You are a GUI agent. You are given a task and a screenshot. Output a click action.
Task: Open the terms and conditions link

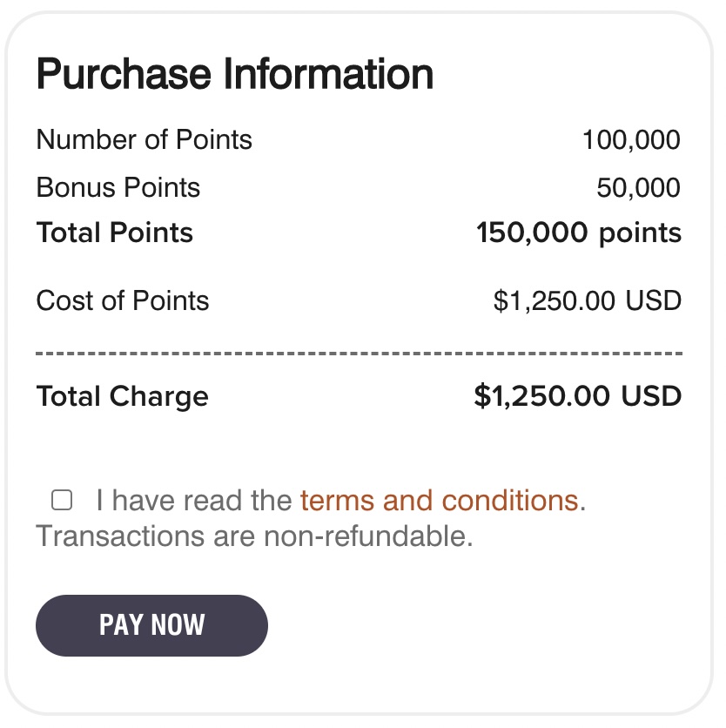pos(439,501)
